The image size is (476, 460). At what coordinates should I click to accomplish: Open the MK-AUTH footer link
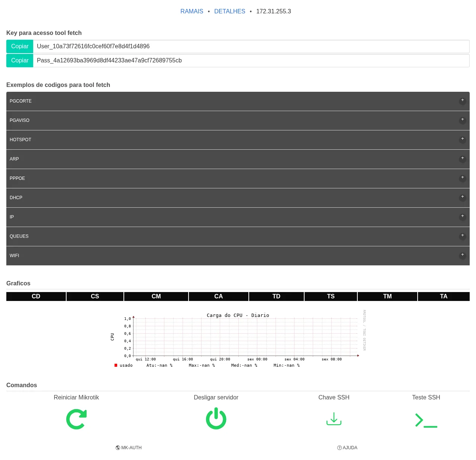coord(129,448)
